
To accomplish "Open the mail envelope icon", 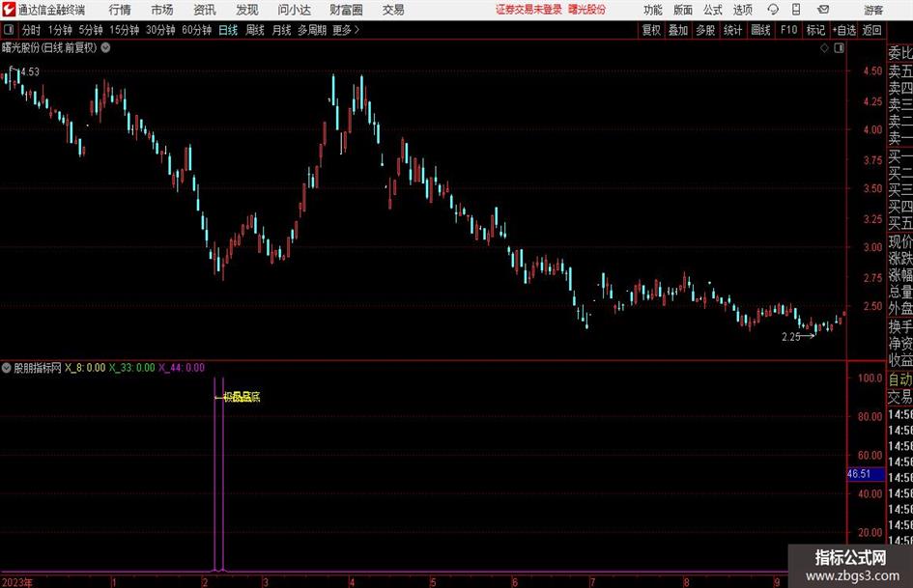I will [x=823, y=10].
